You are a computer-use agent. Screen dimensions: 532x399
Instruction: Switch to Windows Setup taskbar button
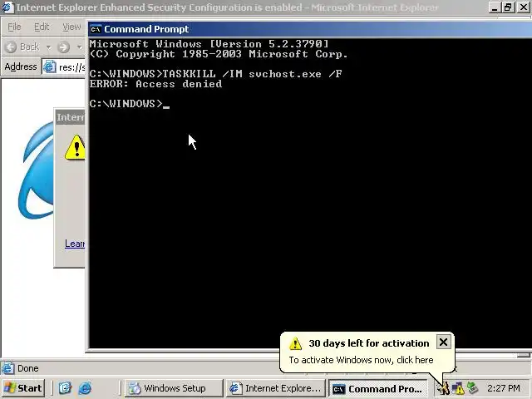[x=174, y=388]
